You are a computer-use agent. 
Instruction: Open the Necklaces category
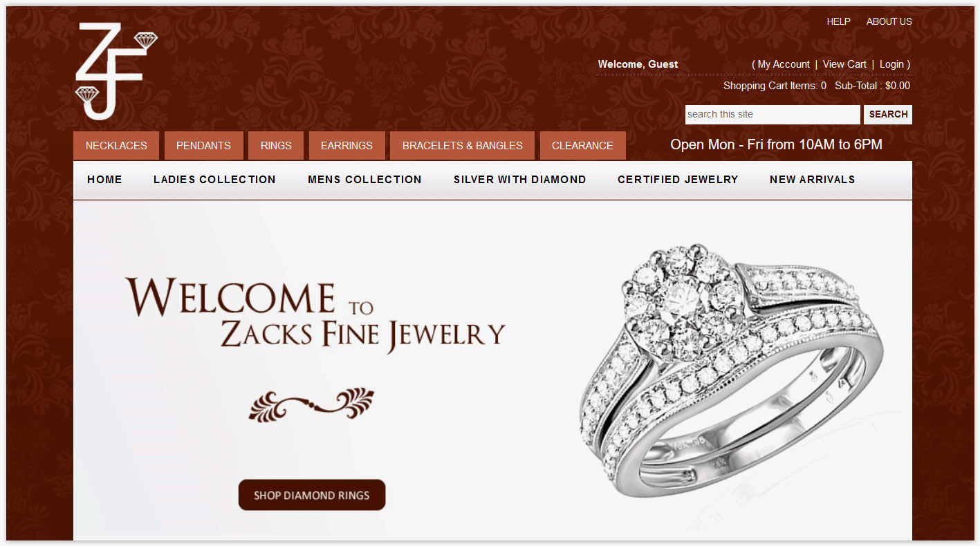[x=116, y=146]
